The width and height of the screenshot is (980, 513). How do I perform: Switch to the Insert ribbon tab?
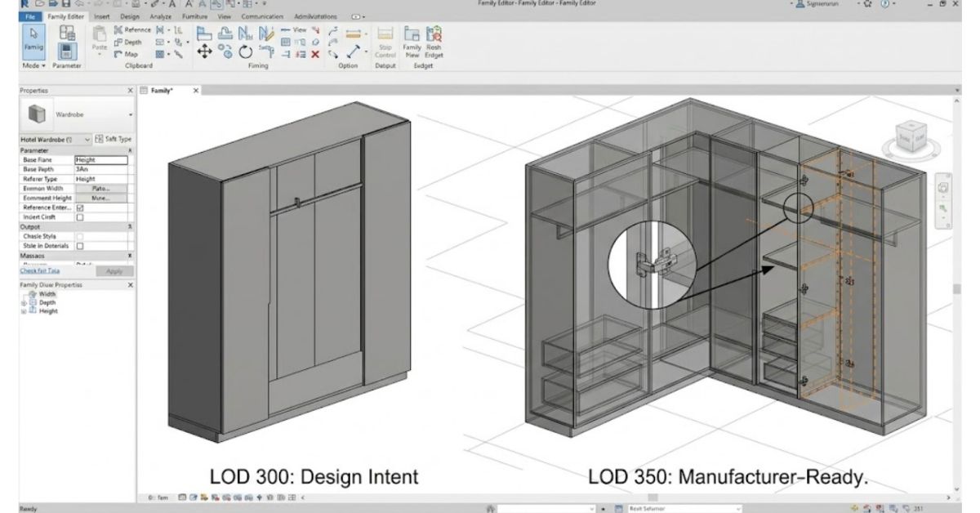coord(102,16)
